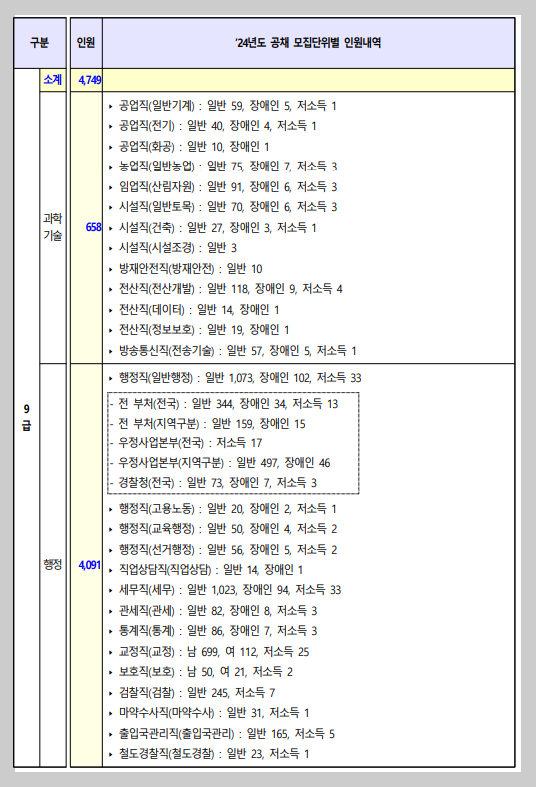
Task: Click the 전산직(전산개발) row
Action: pos(225,289)
